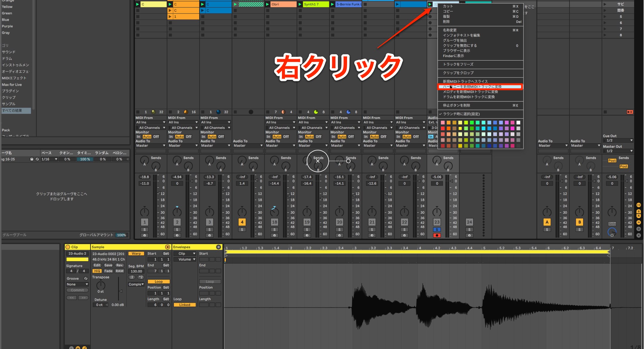This screenshot has height=349, width=644.
Task: Click the groove hot-swap icon
Action: [86, 278]
